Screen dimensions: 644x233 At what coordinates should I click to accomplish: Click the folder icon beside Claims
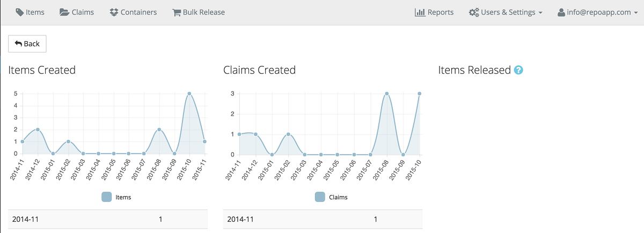tap(64, 12)
